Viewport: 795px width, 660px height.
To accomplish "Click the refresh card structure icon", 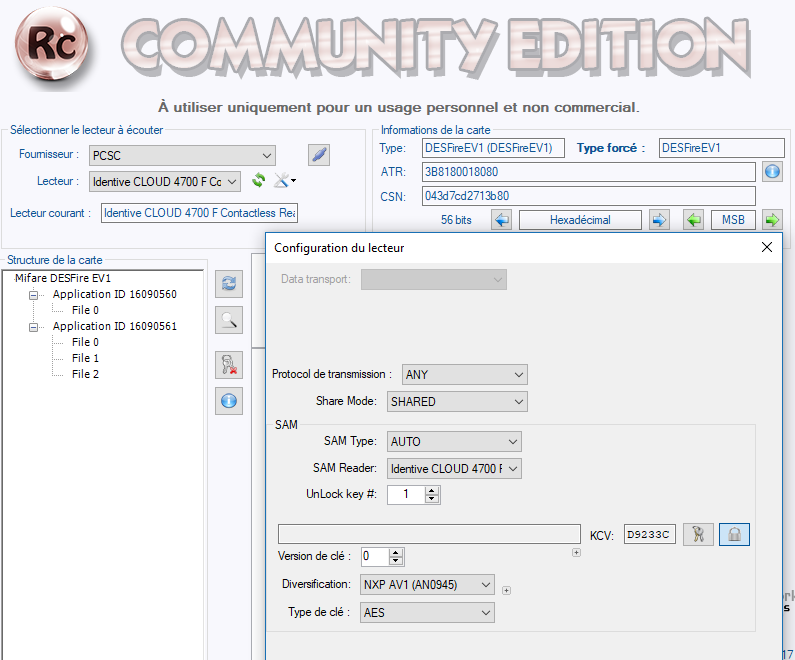I will pyautogui.click(x=229, y=284).
